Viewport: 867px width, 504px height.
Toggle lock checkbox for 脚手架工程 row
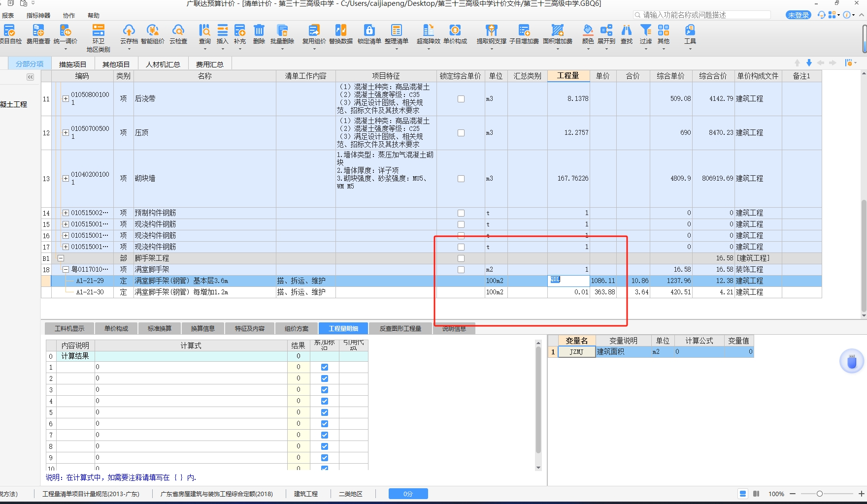tap(461, 258)
